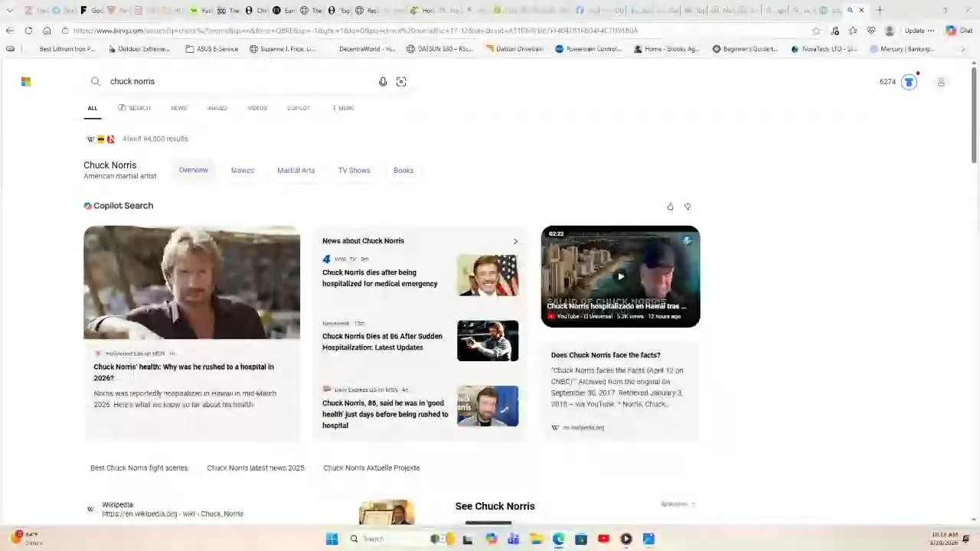This screenshot has height=551, width=980.
Task: Select the Overview pill
Action: [194, 170]
